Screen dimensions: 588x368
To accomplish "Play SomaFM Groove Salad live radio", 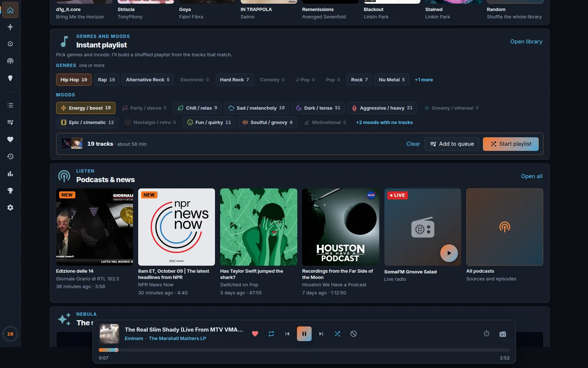I will pyautogui.click(x=449, y=253).
